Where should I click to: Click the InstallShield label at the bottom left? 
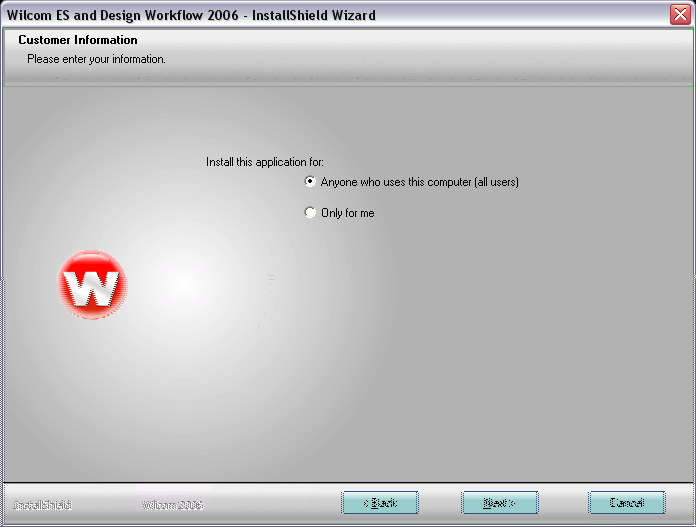coord(43,505)
